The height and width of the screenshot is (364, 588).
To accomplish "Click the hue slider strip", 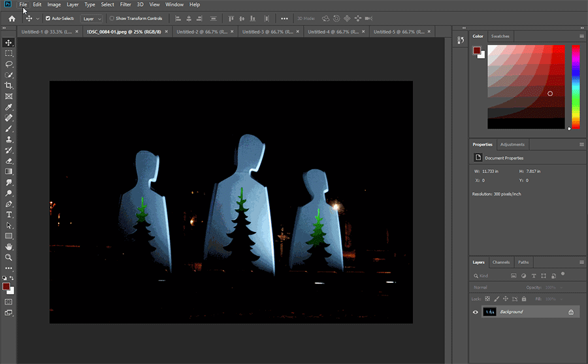I will [x=576, y=87].
